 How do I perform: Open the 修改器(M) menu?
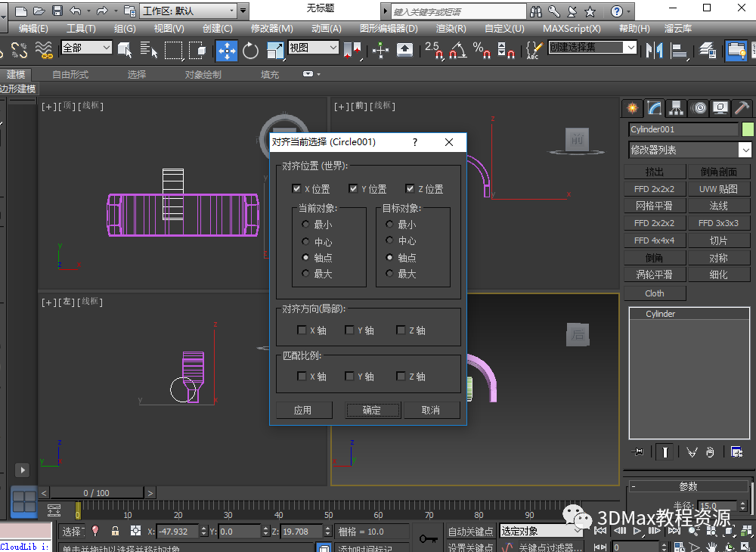pyautogui.click(x=271, y=28)
